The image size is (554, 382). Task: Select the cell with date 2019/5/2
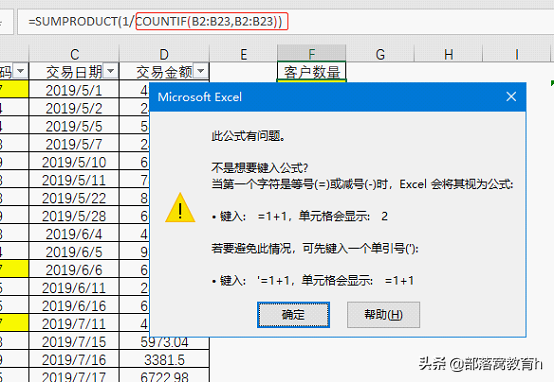tap(74, 108)
